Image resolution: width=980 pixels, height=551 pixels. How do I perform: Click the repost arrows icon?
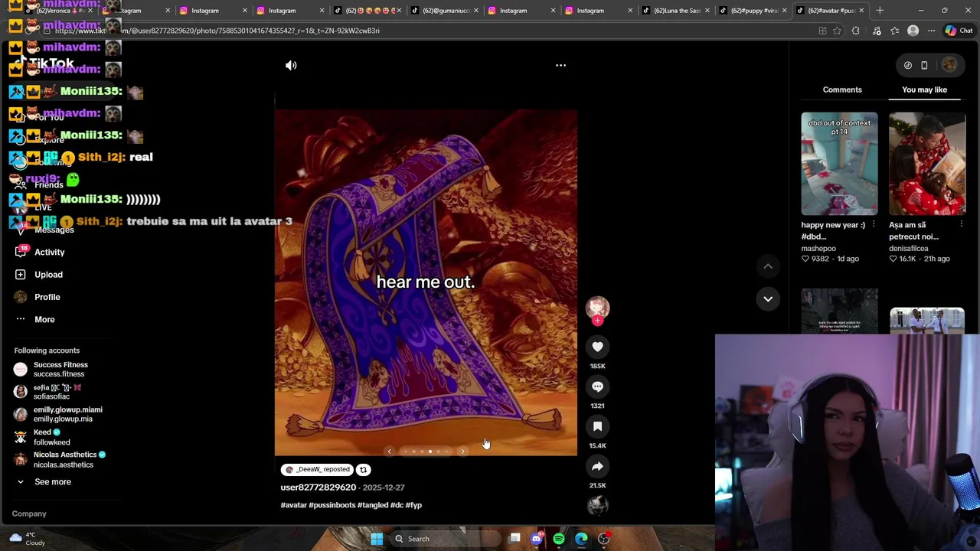coord(364,470)
